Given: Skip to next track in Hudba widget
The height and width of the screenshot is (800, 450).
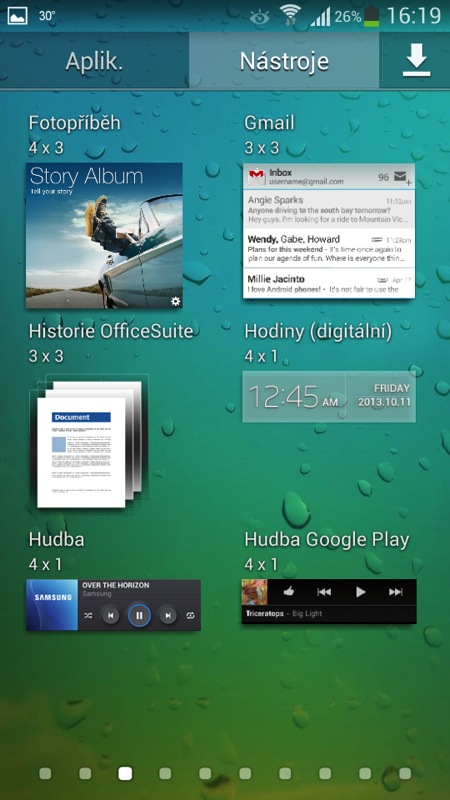Looking at the screenshot, I should click(167, 615).
